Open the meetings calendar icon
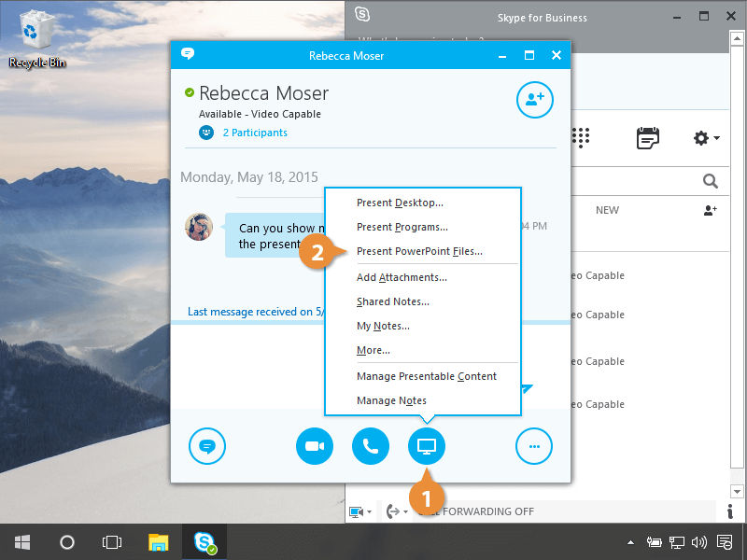Screen dimensions: 747x560 click(647, 137)
